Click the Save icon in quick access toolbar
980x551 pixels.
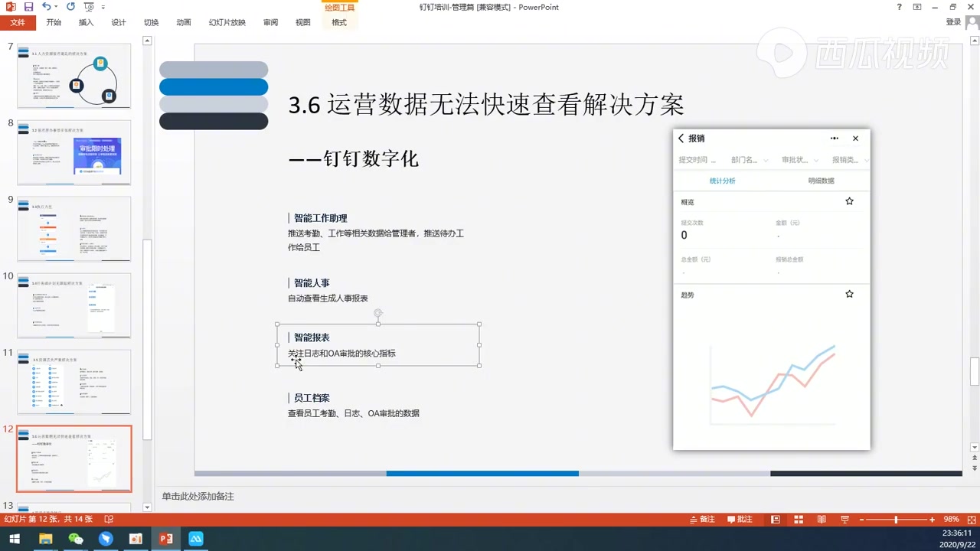(x=28, y=7)
